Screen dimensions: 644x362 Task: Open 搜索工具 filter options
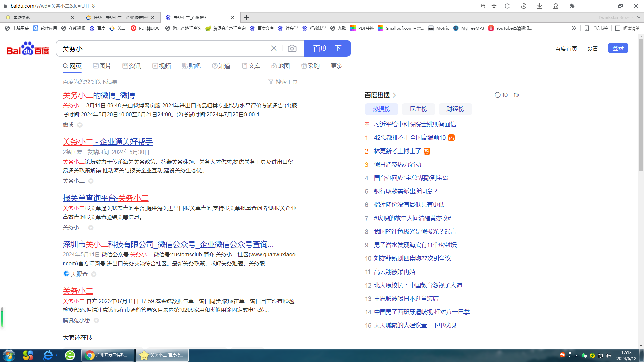coord(283,82)
